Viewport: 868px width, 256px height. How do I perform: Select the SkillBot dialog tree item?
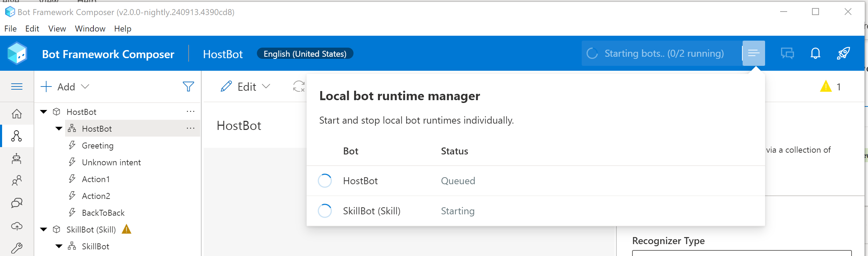96,246
